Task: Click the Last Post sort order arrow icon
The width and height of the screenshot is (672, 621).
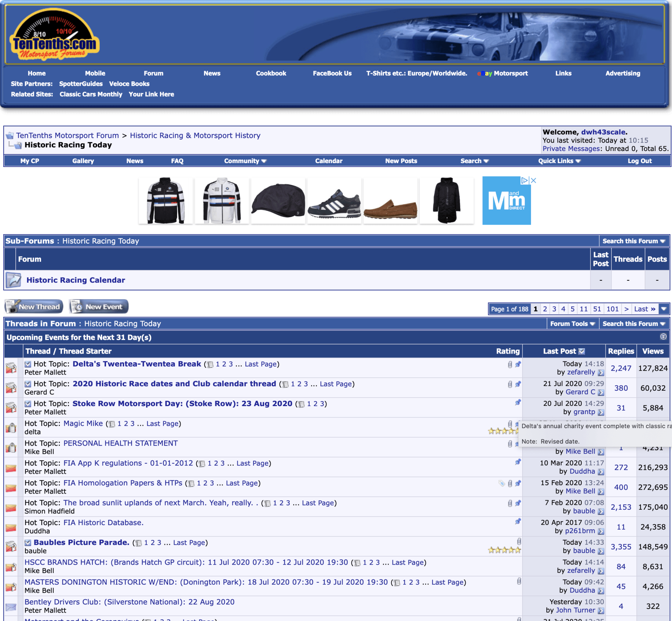Action: [582, 351]
